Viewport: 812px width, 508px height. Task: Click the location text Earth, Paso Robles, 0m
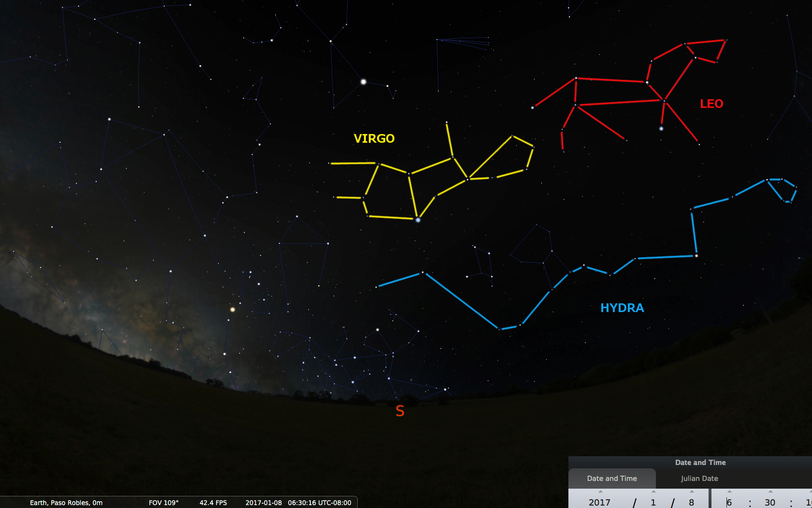point(66,503)
